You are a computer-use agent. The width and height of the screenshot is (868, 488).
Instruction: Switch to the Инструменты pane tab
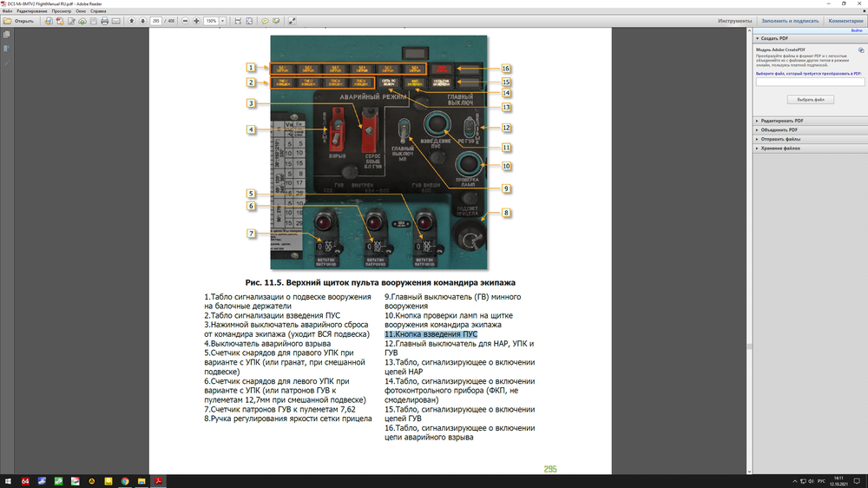[x=734, y=21]
